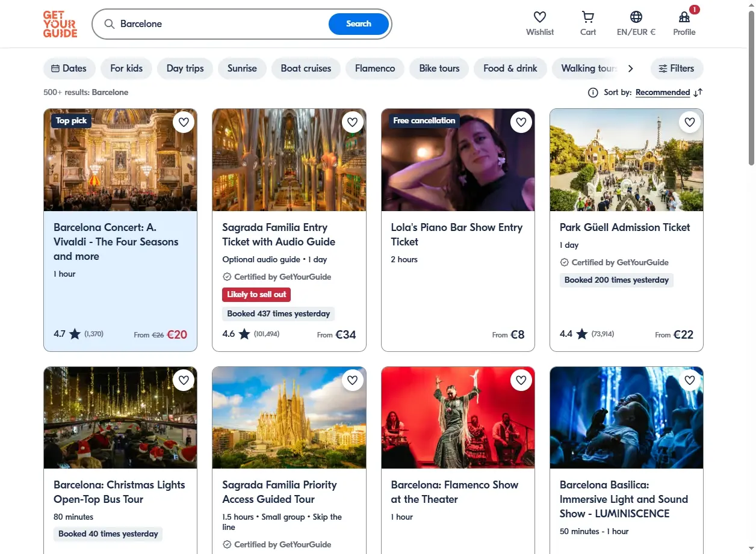Open the Park Güell photo
756x554 pixels.
627,160
